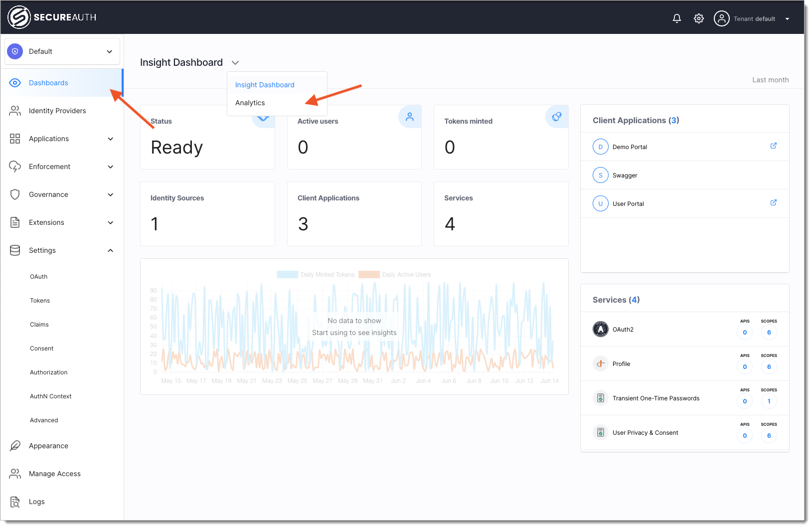Open the Tokens settings page
This screenshot has height=528, width=812.
click(x=40, y=301)
